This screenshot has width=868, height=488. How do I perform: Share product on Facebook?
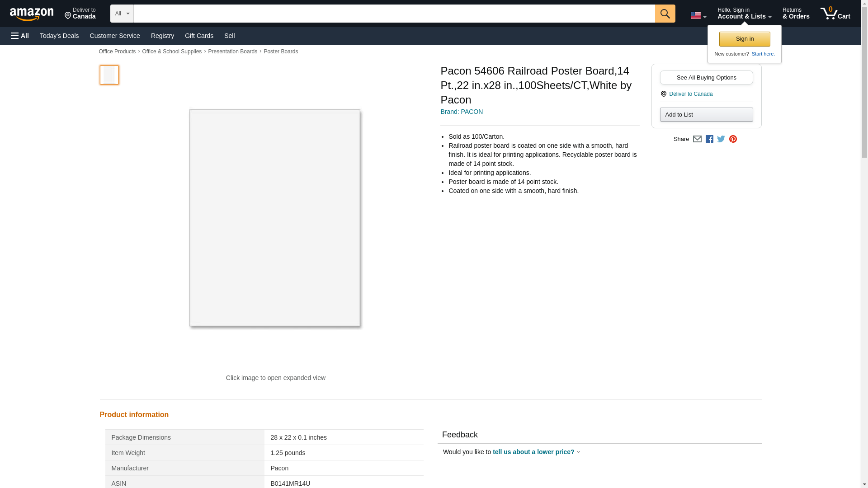709,139
